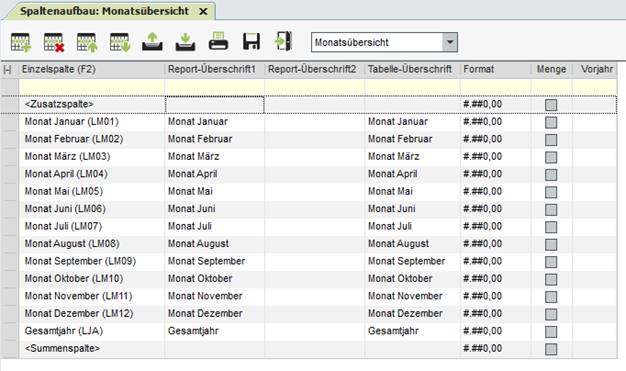
Task: Click the yellow filter field under Tabelle-Überschrift
Action: click(412, 87)
